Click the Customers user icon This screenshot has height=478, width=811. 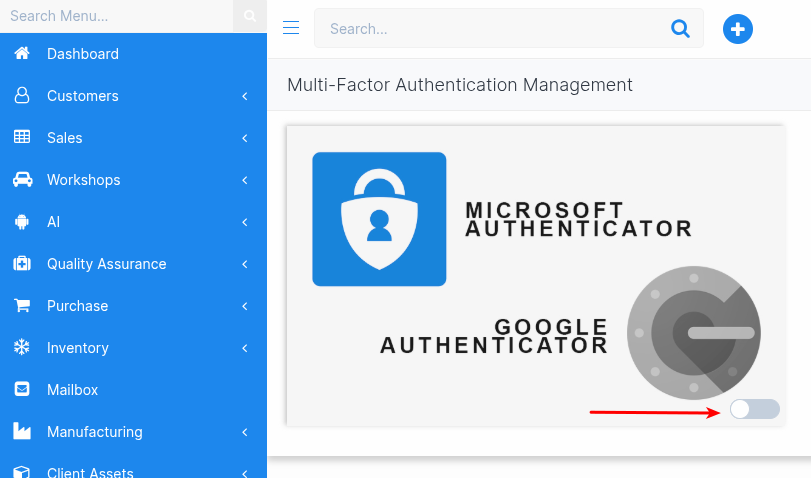point(22,96)
